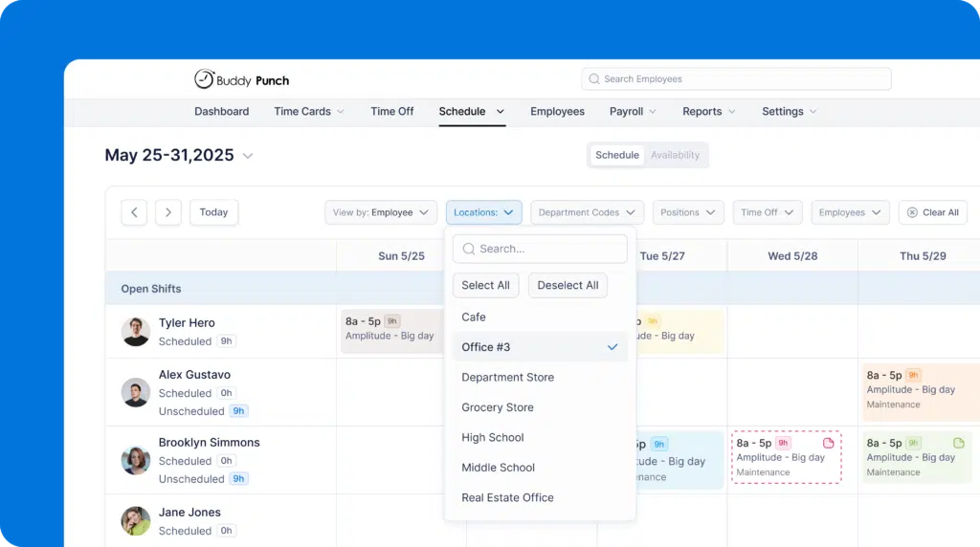The width and height of the screenshot is (980, 547).
Task: Click the Buddy Punch clock logo
Action: tap(204, 79)
